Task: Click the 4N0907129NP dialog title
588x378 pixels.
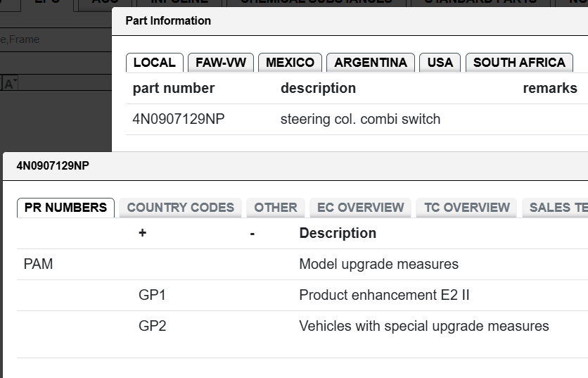Action: coord(53,166)
